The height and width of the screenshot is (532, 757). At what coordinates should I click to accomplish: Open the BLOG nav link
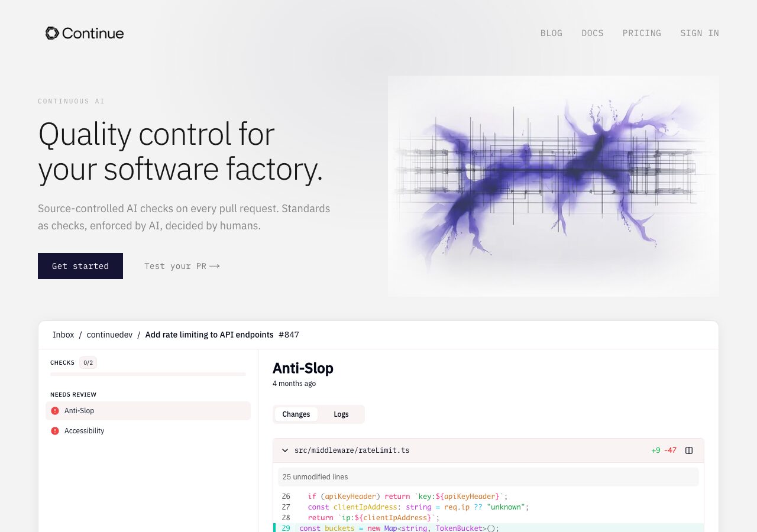pos(551,33)
